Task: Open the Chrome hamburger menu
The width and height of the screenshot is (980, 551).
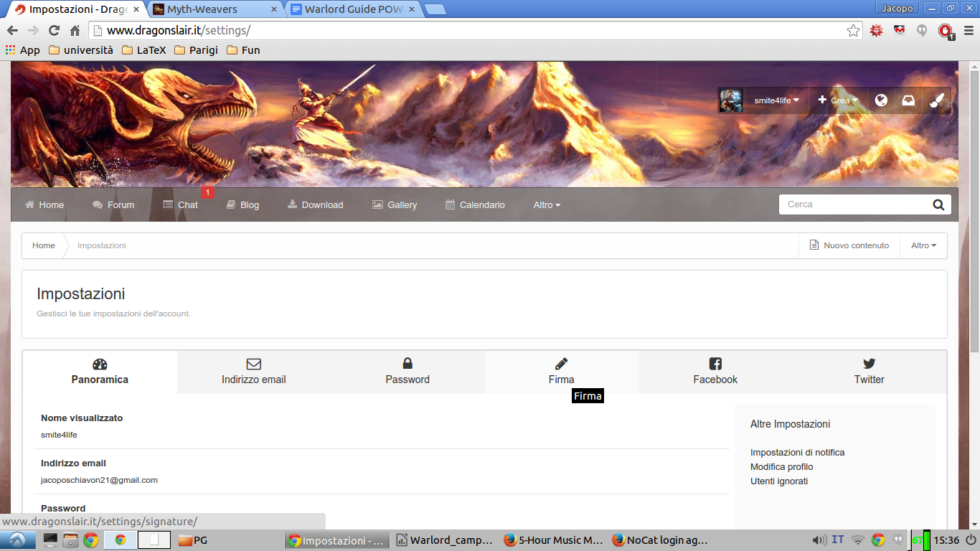Action: [968, 30]
